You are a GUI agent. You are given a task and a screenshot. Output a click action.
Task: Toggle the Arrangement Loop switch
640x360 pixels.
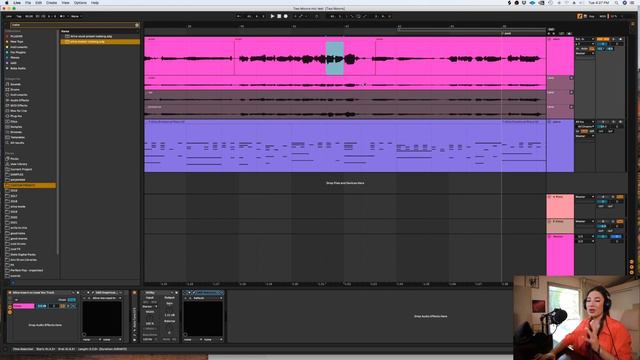(358, 16)
